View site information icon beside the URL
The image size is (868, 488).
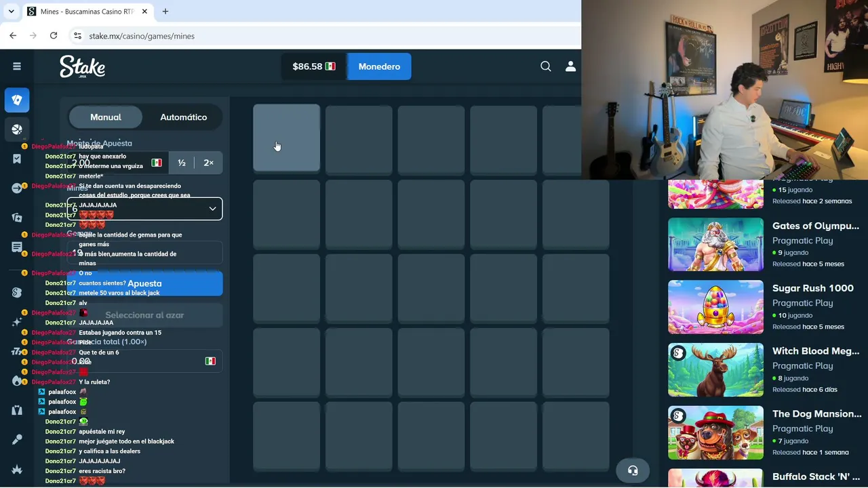click(77, 36)
